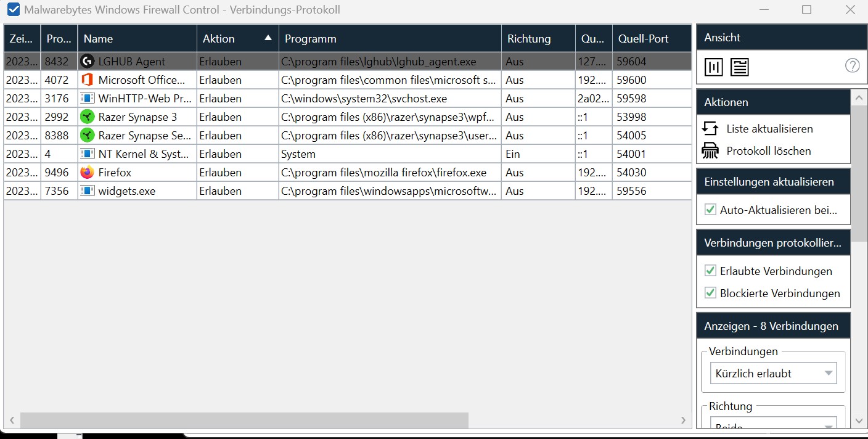The image size is (868, 439).
Task: Click the Einstellungen aktualisieren header
Action: pos(773,181)
